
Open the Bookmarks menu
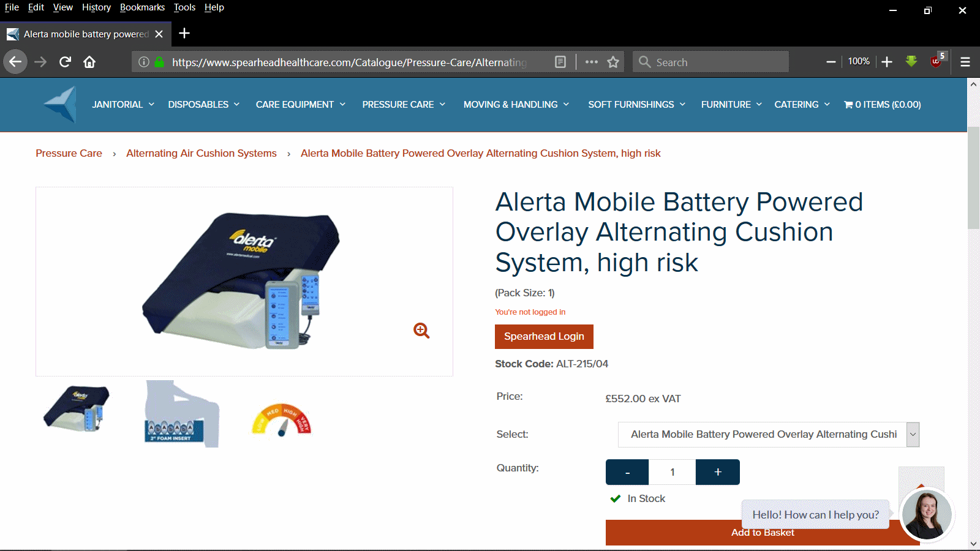tap(142, 7)
